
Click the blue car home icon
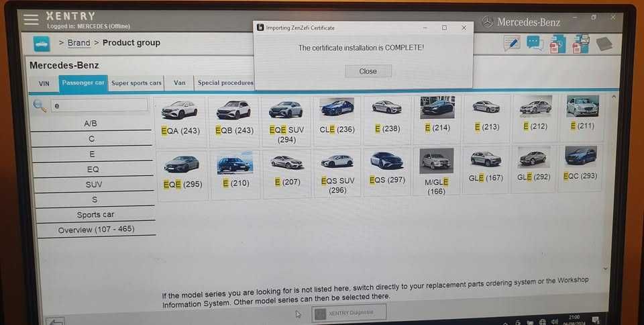pyautogui.click(x=42, y=44)
